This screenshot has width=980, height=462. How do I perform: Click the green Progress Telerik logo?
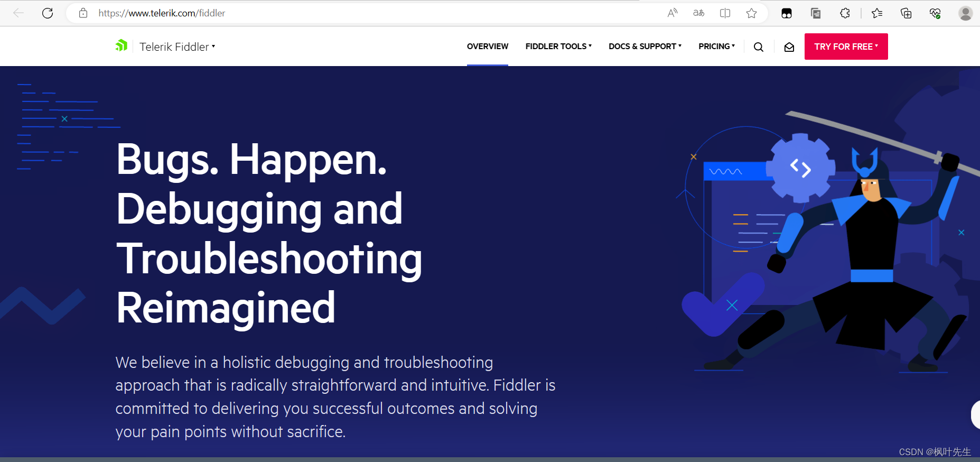(122, 46)
